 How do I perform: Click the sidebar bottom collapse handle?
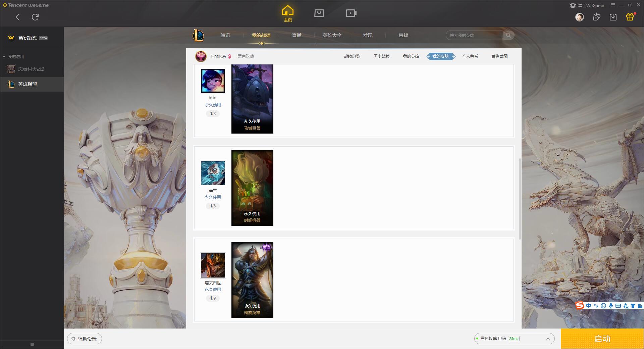tap(32, 344)
